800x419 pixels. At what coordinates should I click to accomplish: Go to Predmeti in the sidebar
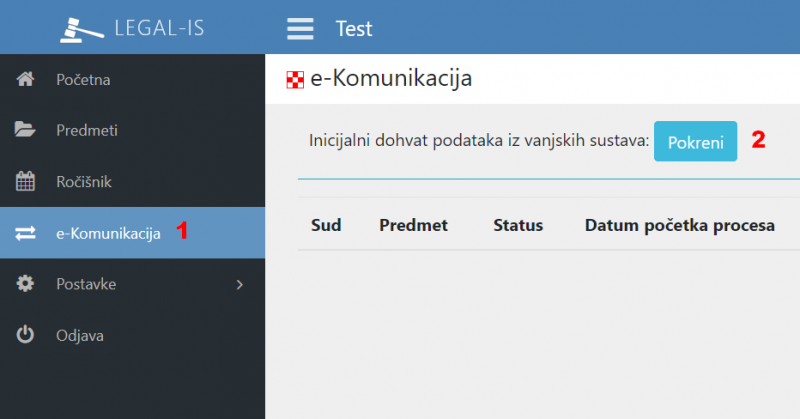tap(87, 130)
